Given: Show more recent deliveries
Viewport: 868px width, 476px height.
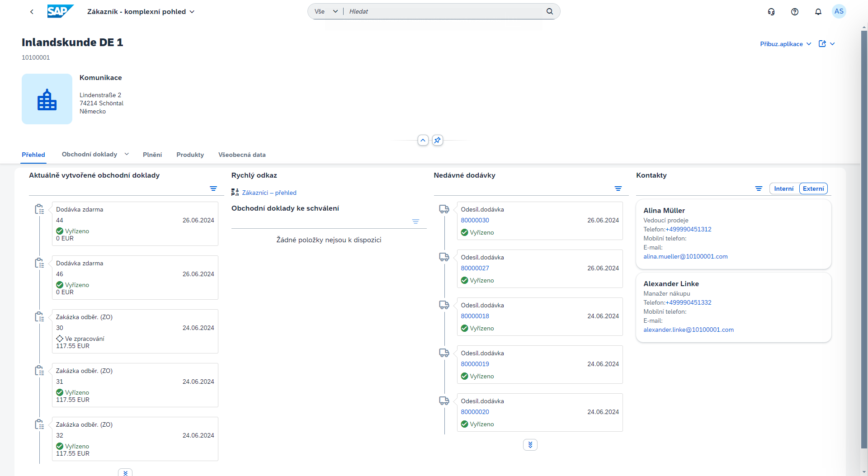Looking at the screenshot, I should click(x=530, y=445).
